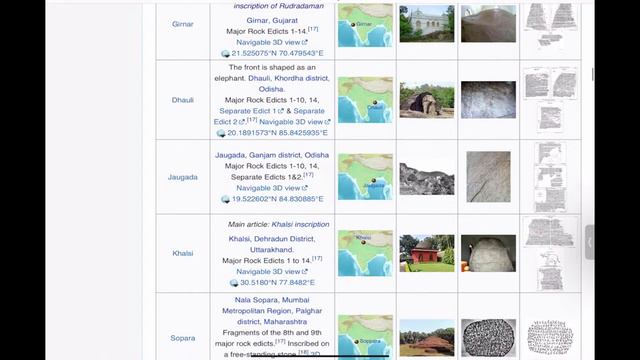
Task: Open the Sopara stone fragment photo
Action: [x=489, y=338]
